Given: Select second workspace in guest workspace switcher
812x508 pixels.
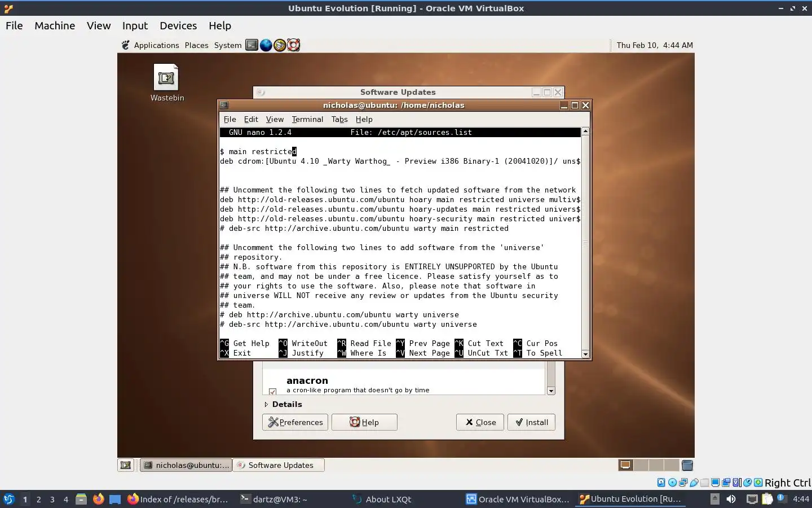Looking at the screenshot, I should [641, 465].
